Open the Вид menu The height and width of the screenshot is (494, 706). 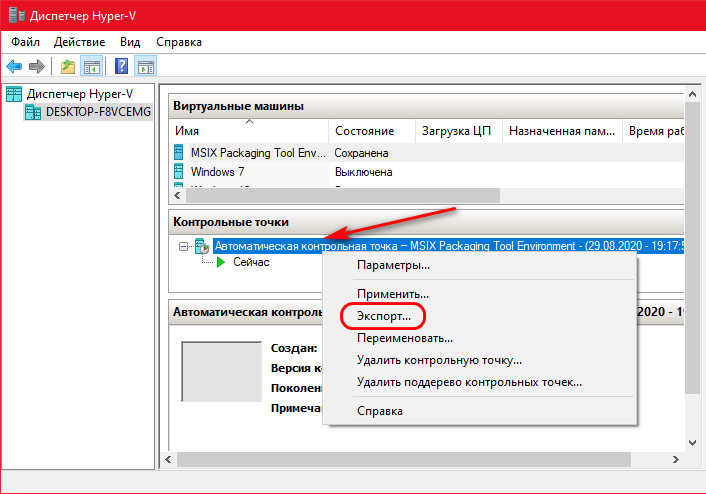point(130,42)
